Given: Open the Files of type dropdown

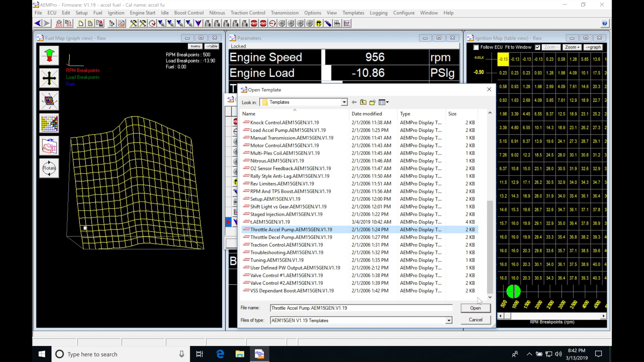Looking at the screenshot, I should pos(448,320).
